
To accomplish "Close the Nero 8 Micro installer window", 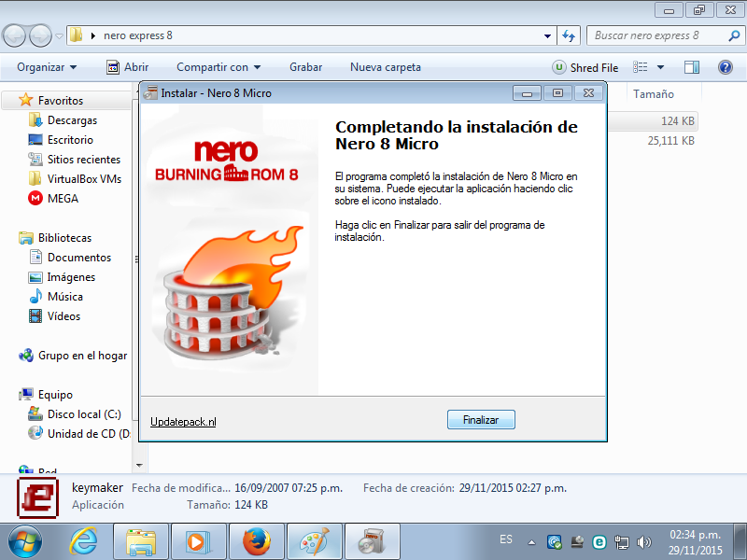I will click(x=589, y=92).
